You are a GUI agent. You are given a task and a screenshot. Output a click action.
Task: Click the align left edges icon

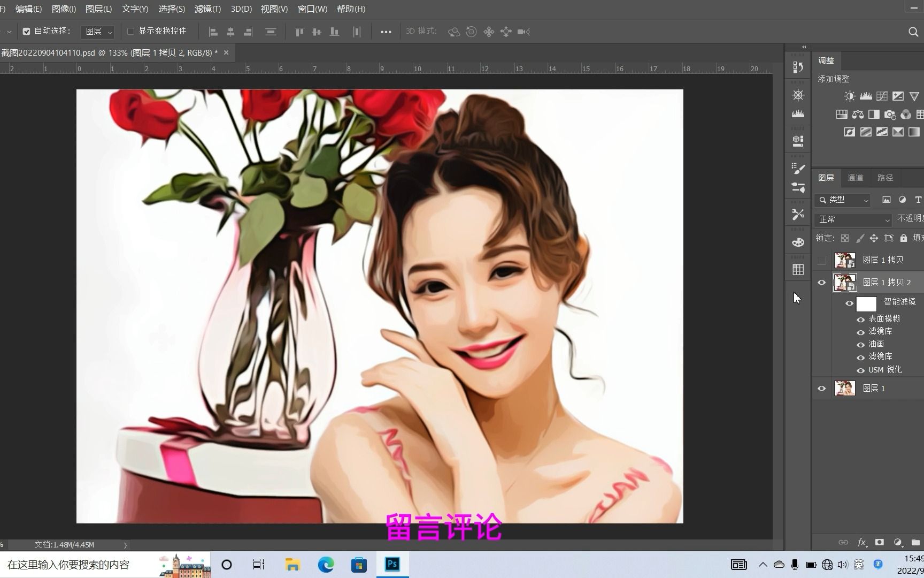tap(213, 32)
